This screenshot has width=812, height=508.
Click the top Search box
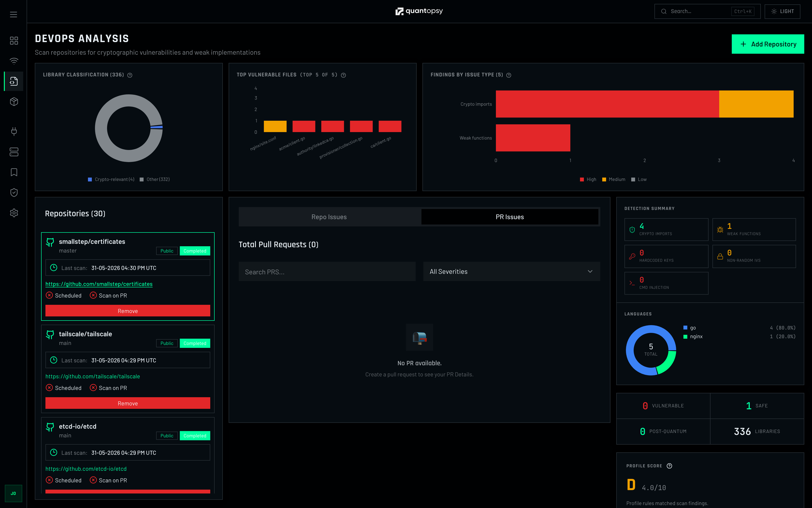(707, 11)
